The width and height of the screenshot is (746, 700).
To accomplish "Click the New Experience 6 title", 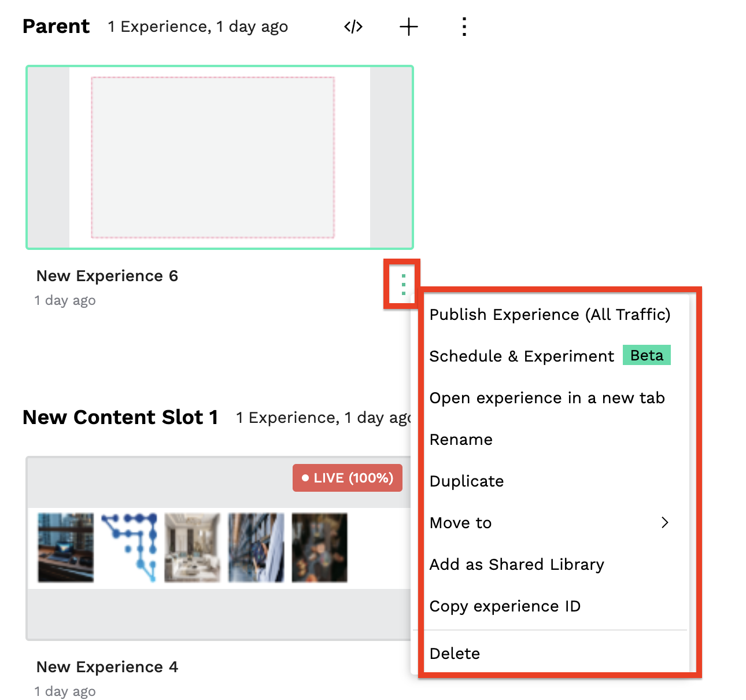I will click(107, 276).
